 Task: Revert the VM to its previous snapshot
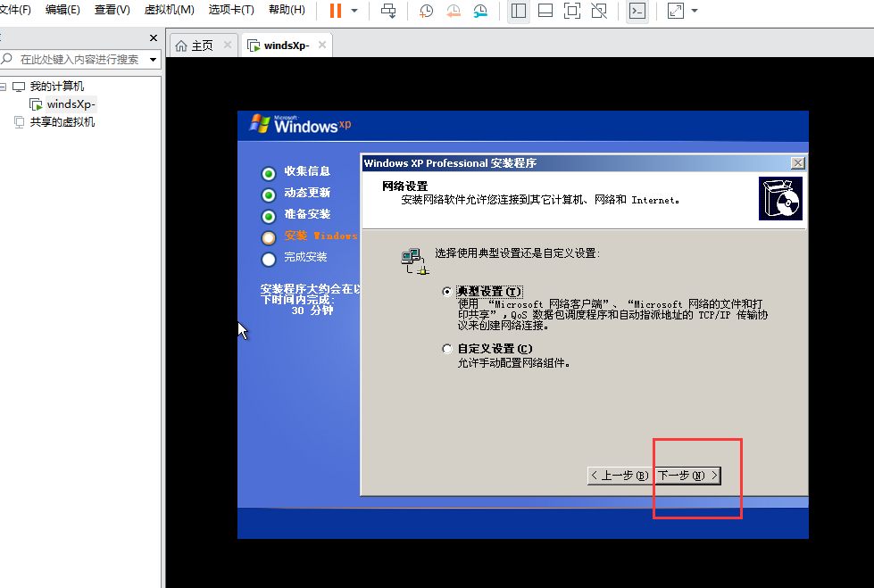point(454,11)
